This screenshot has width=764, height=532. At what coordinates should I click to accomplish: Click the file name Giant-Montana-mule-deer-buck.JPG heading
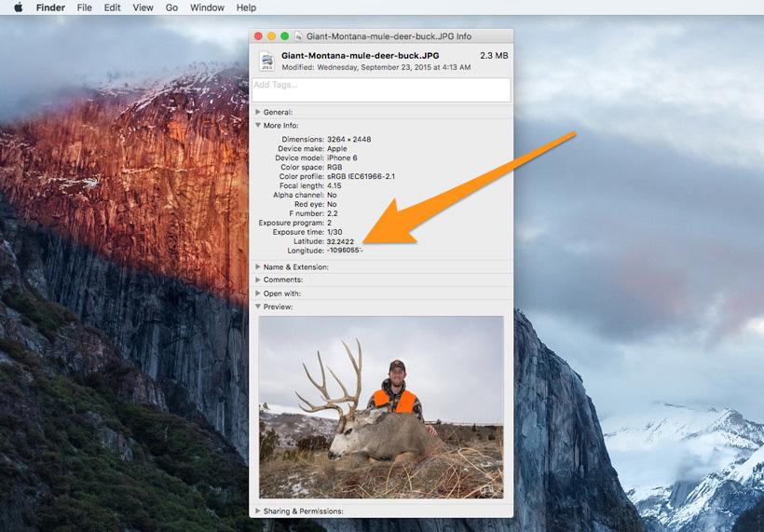tap(360, 56)
